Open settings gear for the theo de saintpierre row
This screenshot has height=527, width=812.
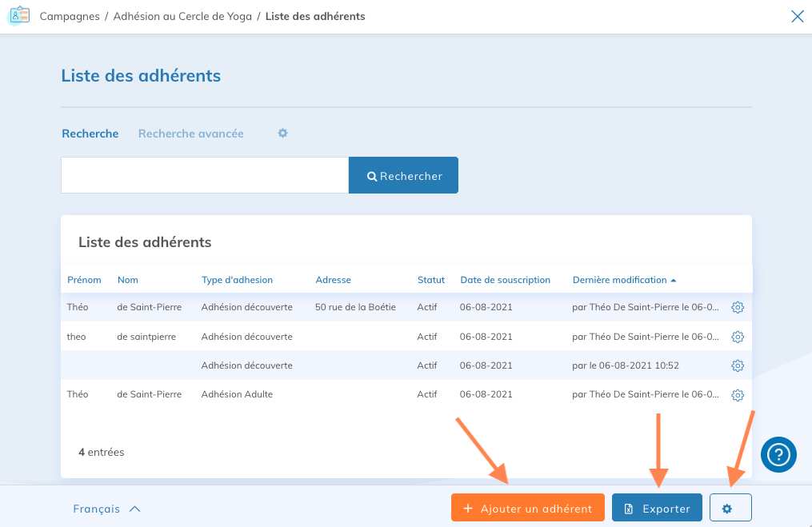[738, 337]
